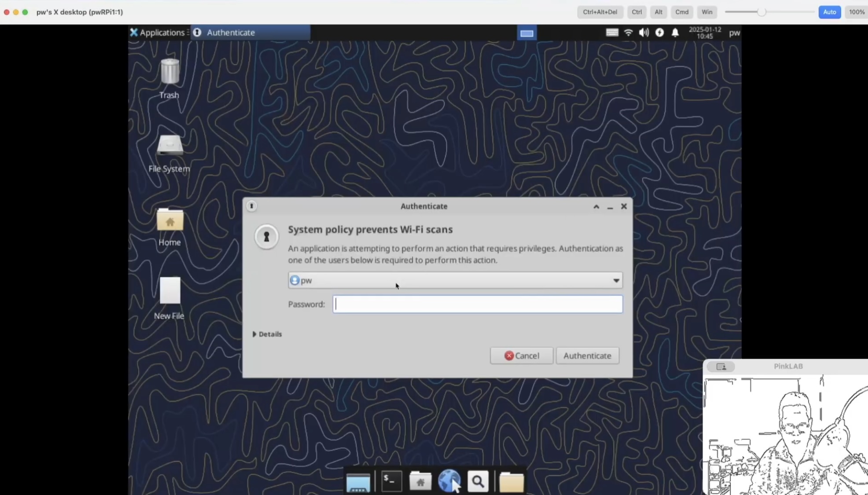
Task: Click the Show Desktop dock icon
Action: click(x=358, y=482)
